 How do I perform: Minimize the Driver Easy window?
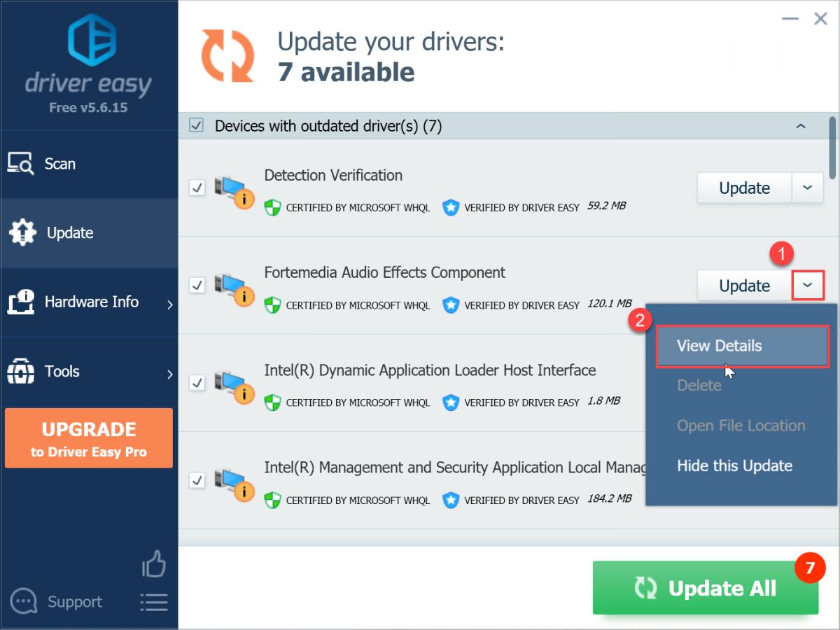tap(790, 20)
